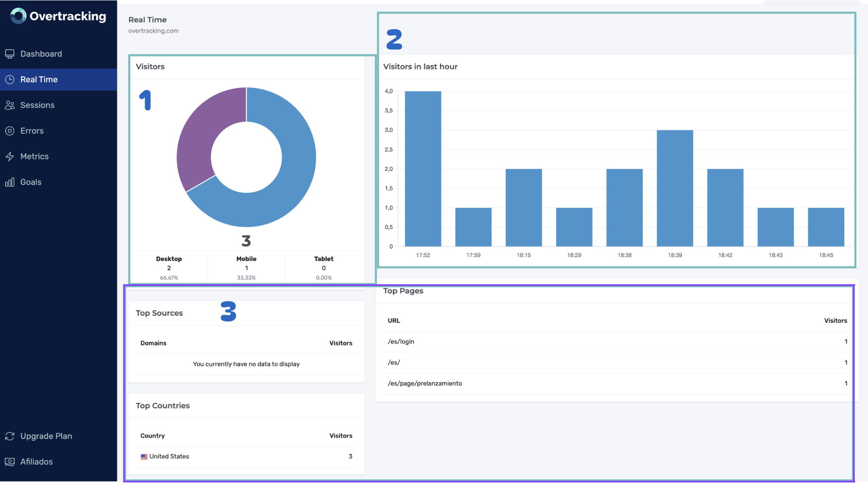This screenshot has width=868, height=485.
Task: Click the /es/page/prelanzamiento URL
Action: click(x=425, y=383)
